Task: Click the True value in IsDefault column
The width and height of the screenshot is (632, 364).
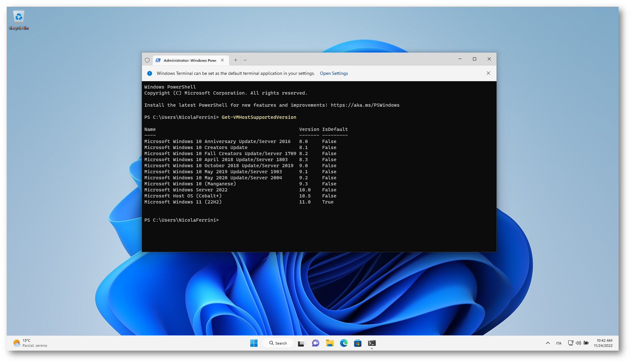Action: 328,202
